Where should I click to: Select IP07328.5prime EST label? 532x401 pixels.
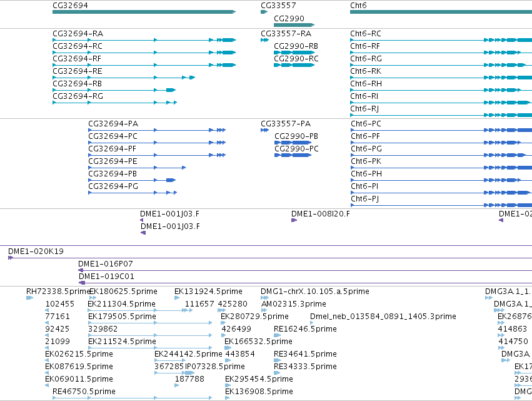coord(215,367)
